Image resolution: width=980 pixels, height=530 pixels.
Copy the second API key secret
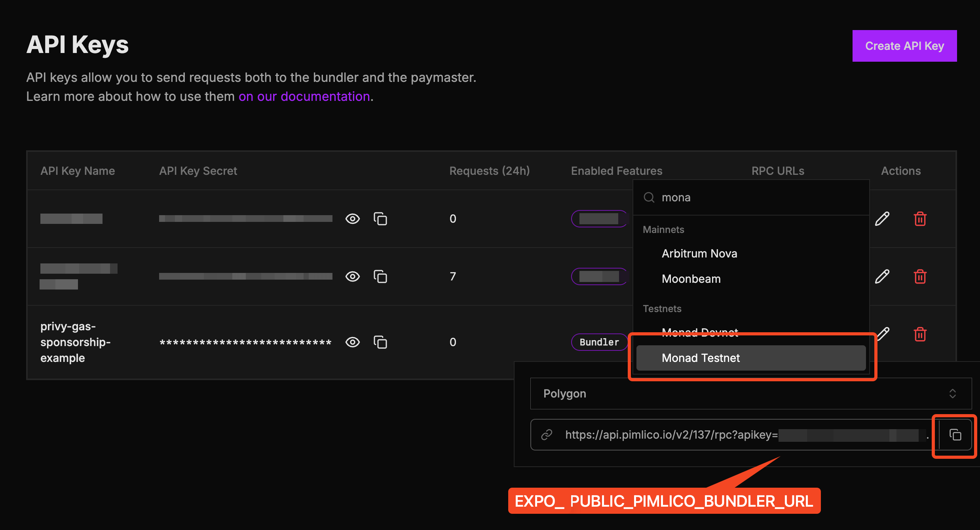[x=380, y=276]
